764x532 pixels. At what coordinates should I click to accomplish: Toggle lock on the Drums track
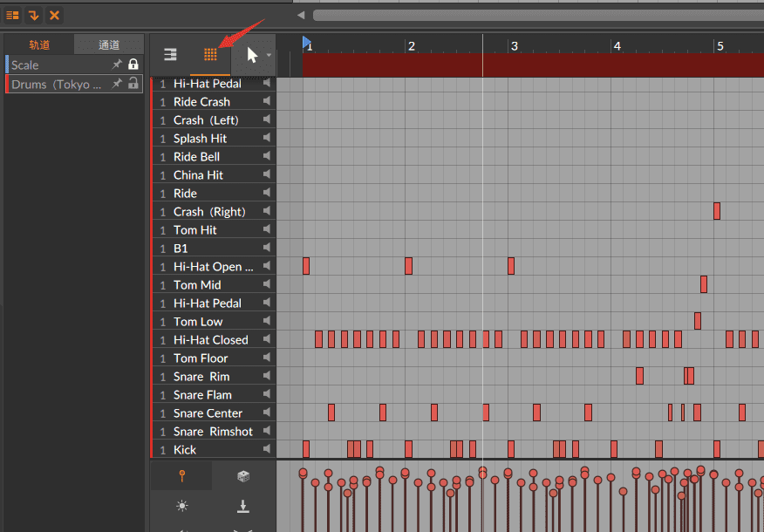click(x=133, y=84)
